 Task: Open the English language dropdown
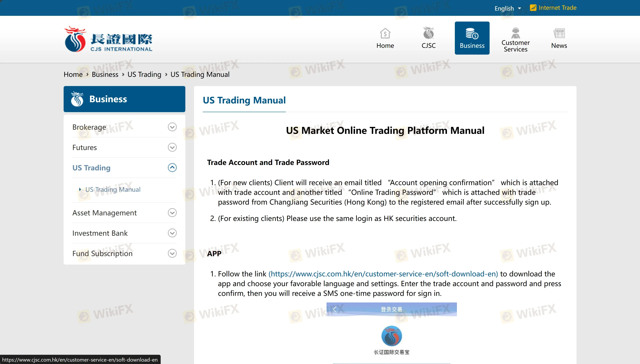click(x=508, y=8)
